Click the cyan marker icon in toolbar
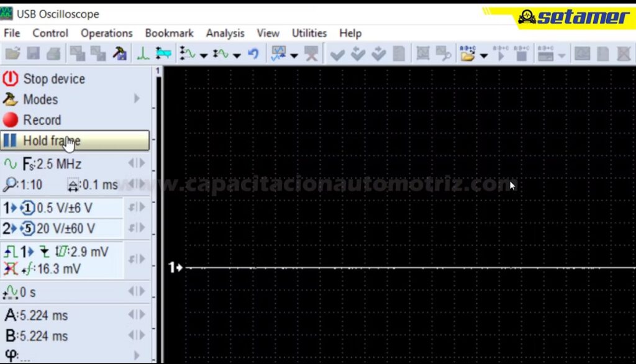The width and height of the screenshot is (636, 364). (x=163, y=54)
